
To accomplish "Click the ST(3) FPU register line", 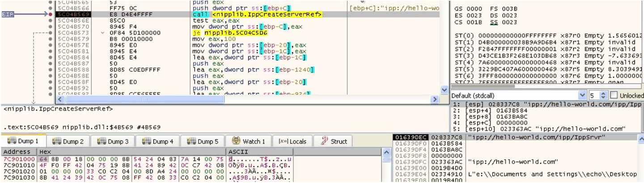I will [549, 56].
